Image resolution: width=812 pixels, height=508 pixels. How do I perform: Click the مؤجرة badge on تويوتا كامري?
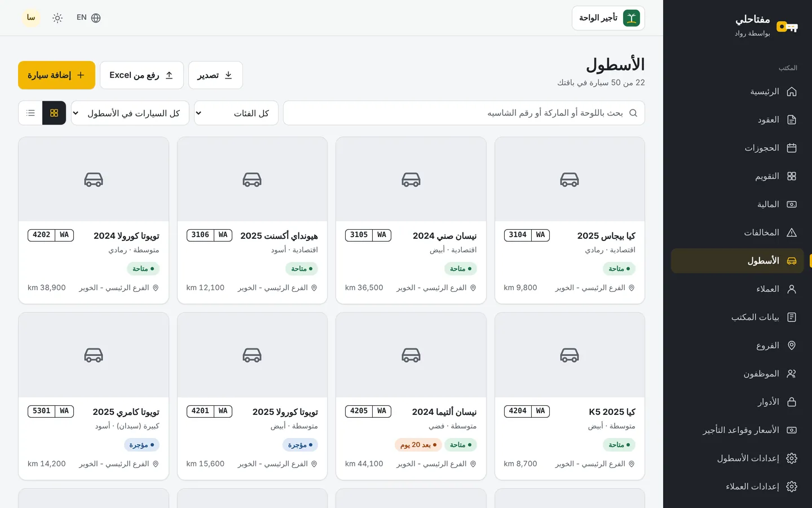142,445
